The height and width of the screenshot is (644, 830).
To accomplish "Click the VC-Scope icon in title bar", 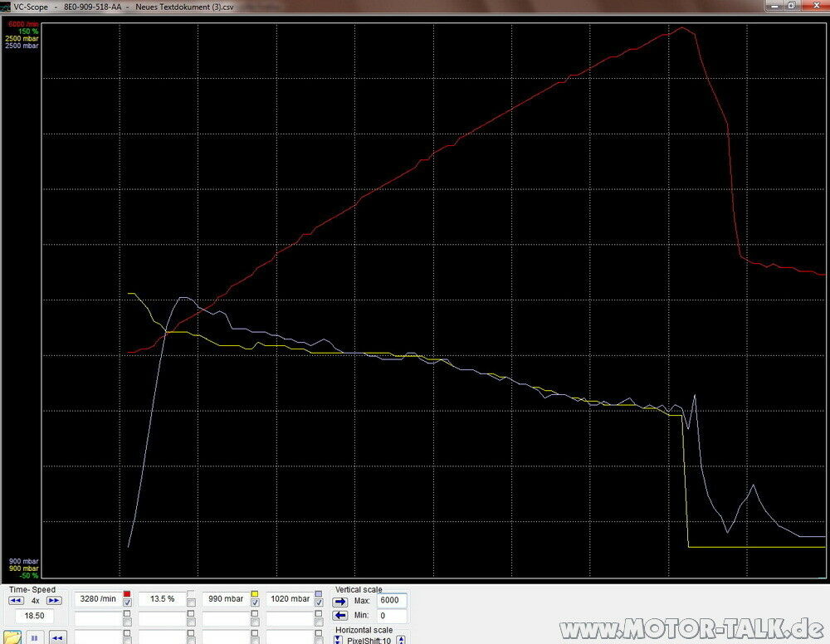I will coord(6,5).
